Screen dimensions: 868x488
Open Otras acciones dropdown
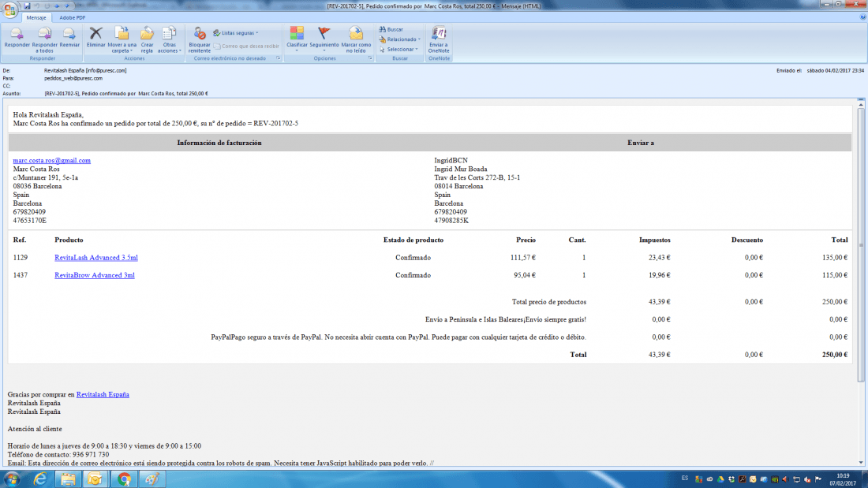tap(169, 39)
